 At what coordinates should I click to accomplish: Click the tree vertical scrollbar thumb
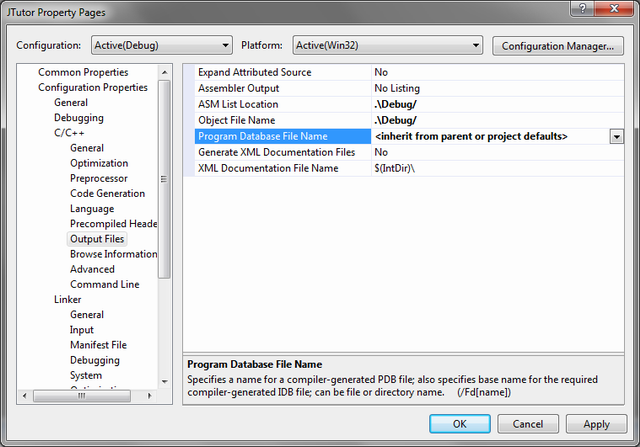[x=164, y=179]
